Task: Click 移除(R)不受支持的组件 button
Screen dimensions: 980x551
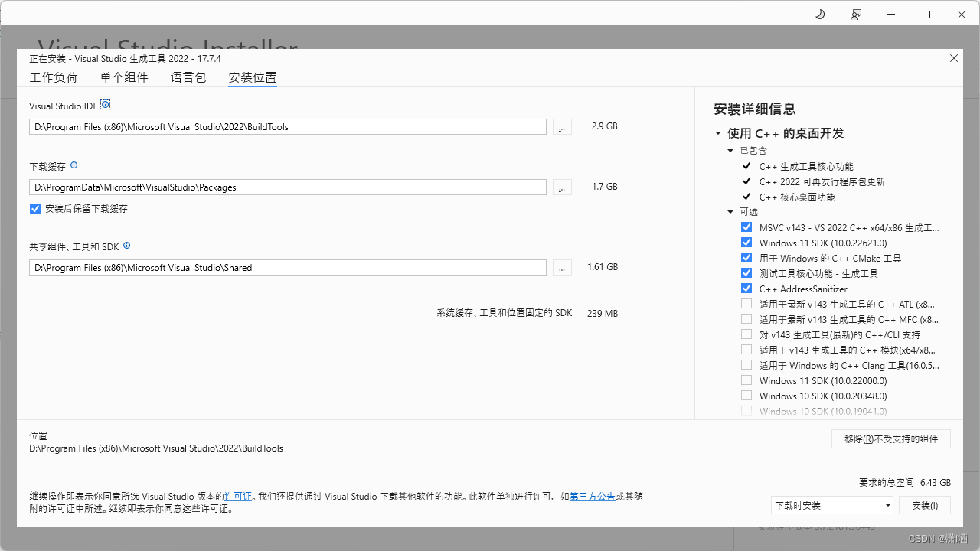Action: pyautogui.click(x=891, y=439)
